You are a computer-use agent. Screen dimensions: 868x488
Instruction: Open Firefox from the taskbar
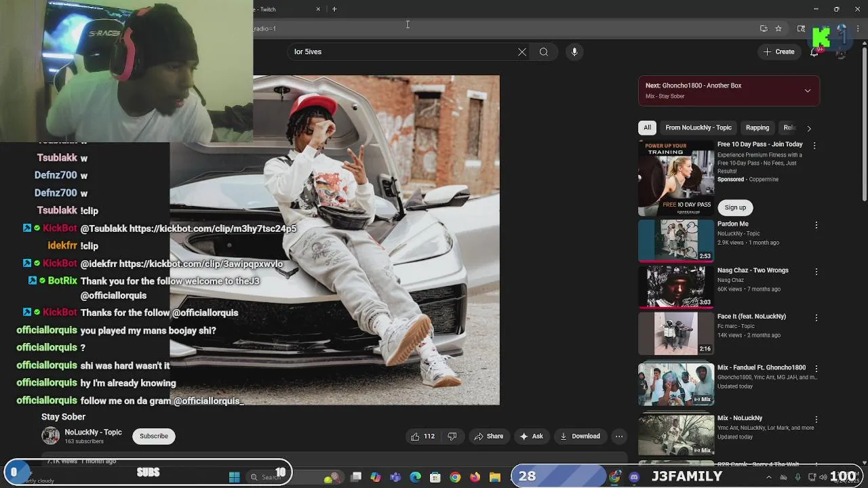(x=475, y=477)
